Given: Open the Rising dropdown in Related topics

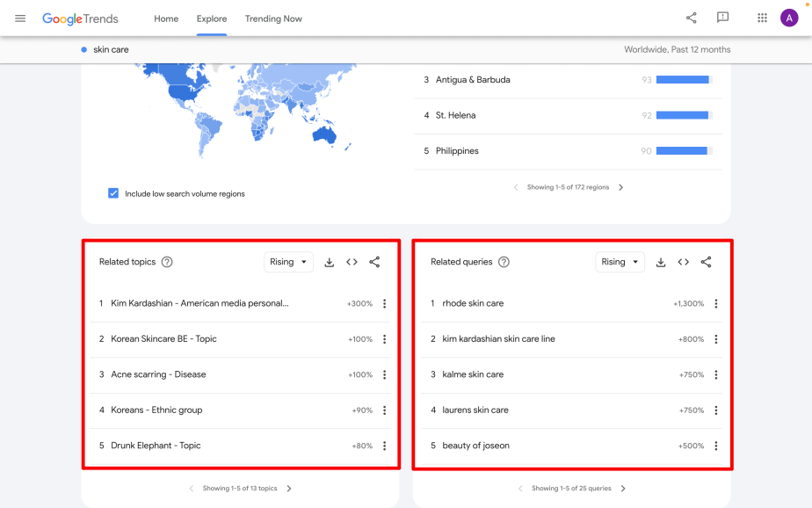Looking at the screenshot, I should pyautogui.click(x=288, y=262).
